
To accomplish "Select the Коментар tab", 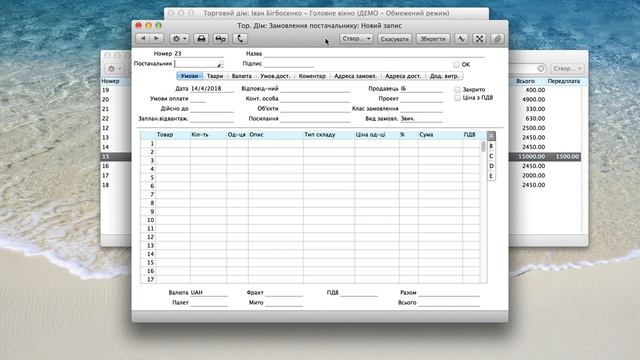I will (x=312, y=76).
